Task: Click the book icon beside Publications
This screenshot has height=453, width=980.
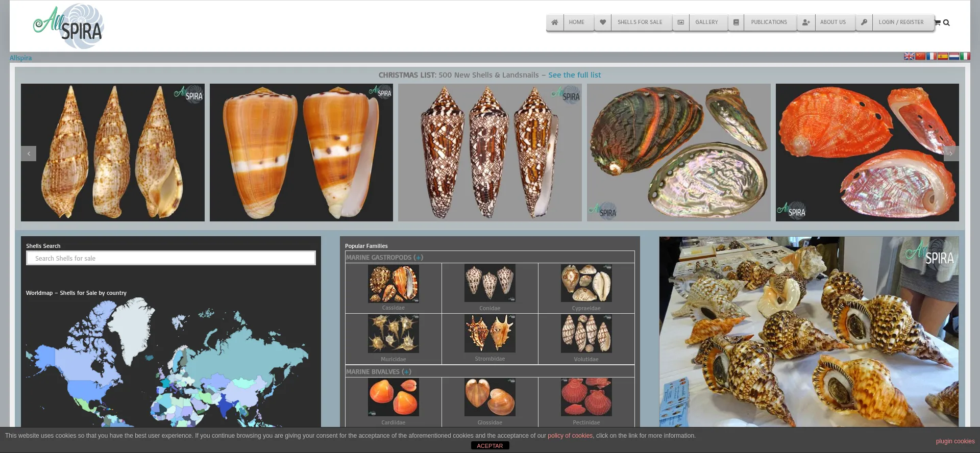Action: (736, 22)
